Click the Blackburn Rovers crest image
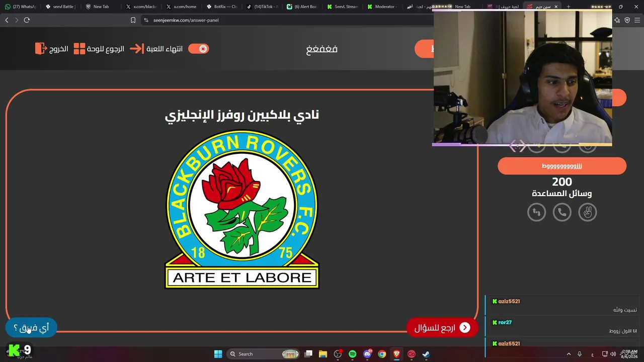The image size is (644, 362). click(242, 209)
